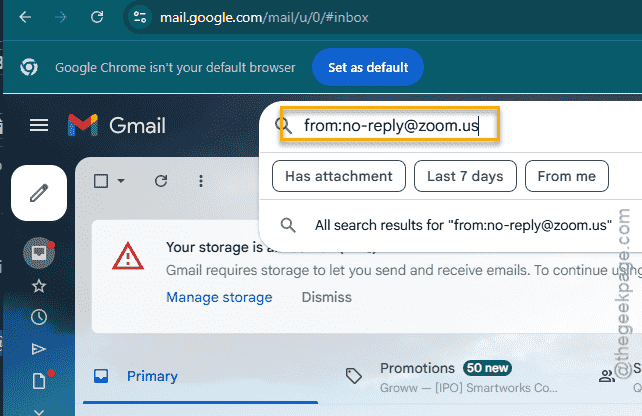Click the Compose pencil button
Image resolution: width=642 pixels, height=416 pixels.
39,193
